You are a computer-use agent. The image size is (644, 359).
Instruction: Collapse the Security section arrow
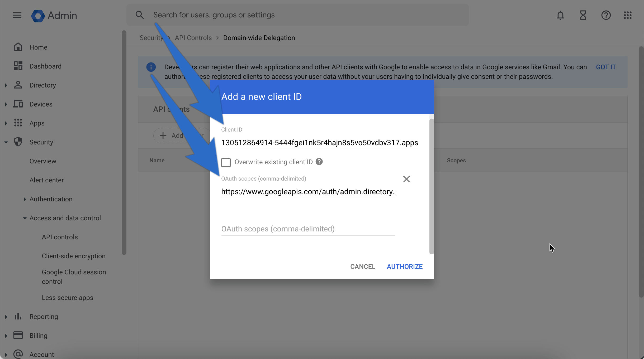tap(6, 142)
